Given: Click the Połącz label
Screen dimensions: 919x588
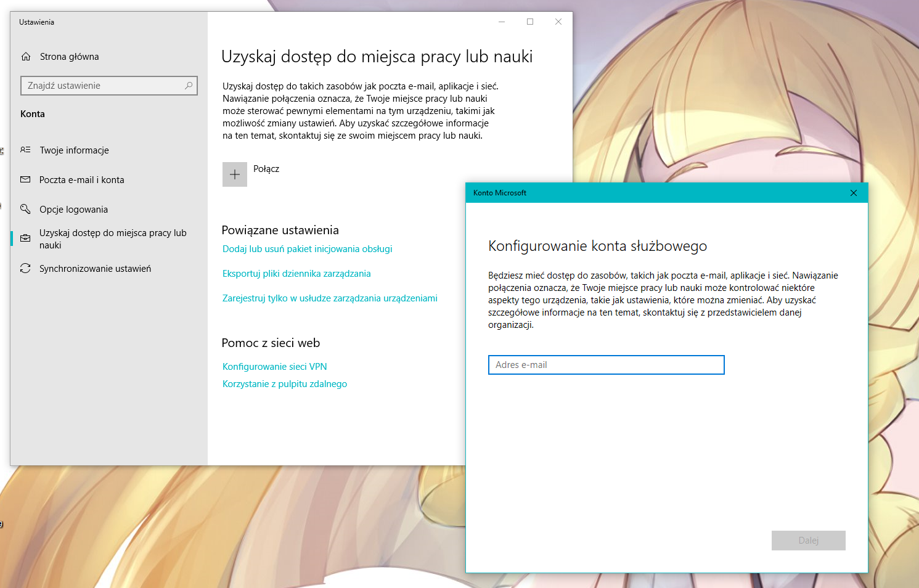Looking at the screenshot, I should tap(266, 169).
